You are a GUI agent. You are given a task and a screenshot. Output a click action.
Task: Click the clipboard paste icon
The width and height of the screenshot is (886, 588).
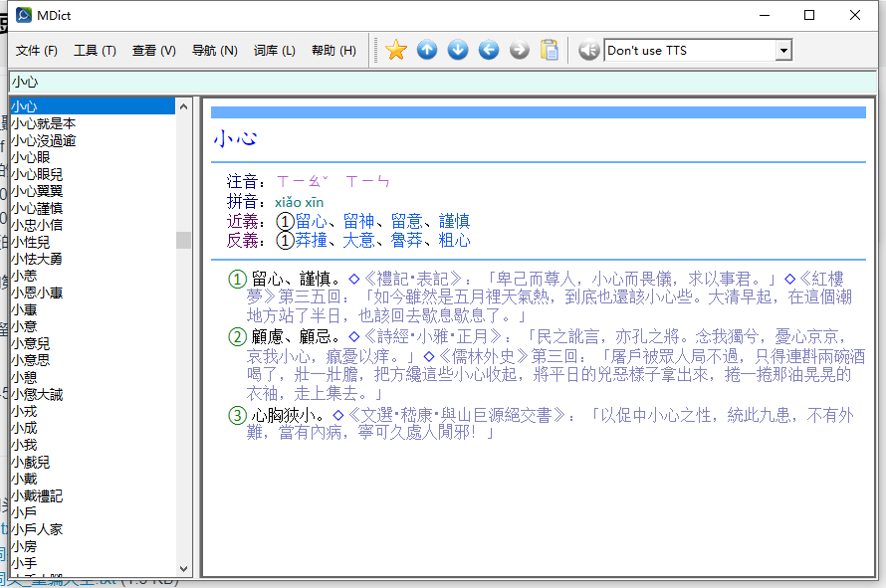[x=550, y=50]
